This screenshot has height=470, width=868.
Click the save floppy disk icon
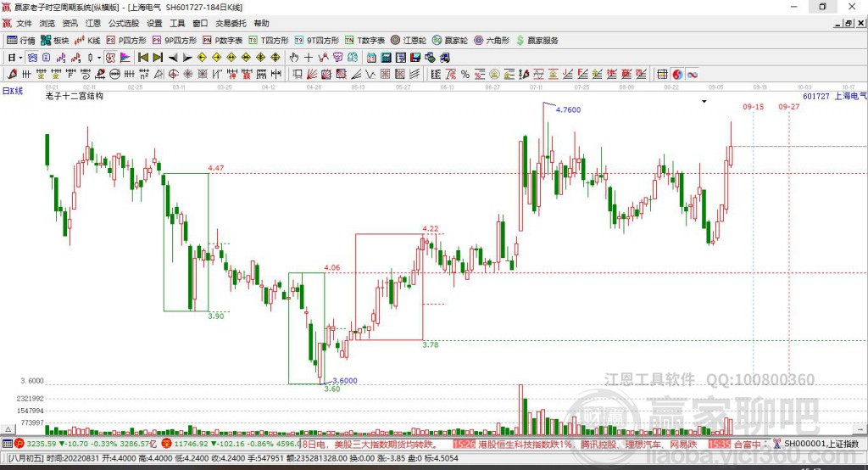(x=415, y=58)
